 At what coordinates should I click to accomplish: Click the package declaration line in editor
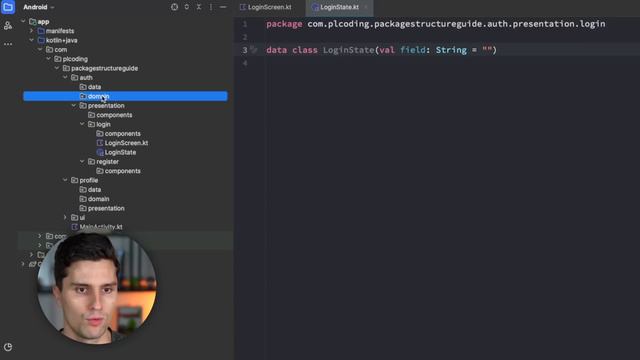[x=436, y=24]
